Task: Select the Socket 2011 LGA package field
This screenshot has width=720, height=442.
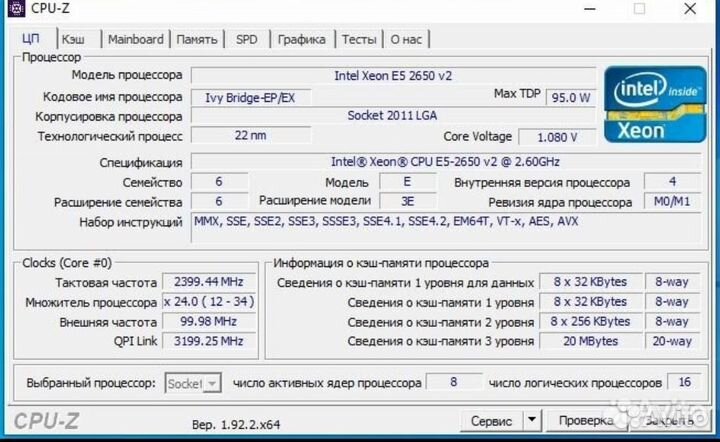Action: click(x=393, y=116)
